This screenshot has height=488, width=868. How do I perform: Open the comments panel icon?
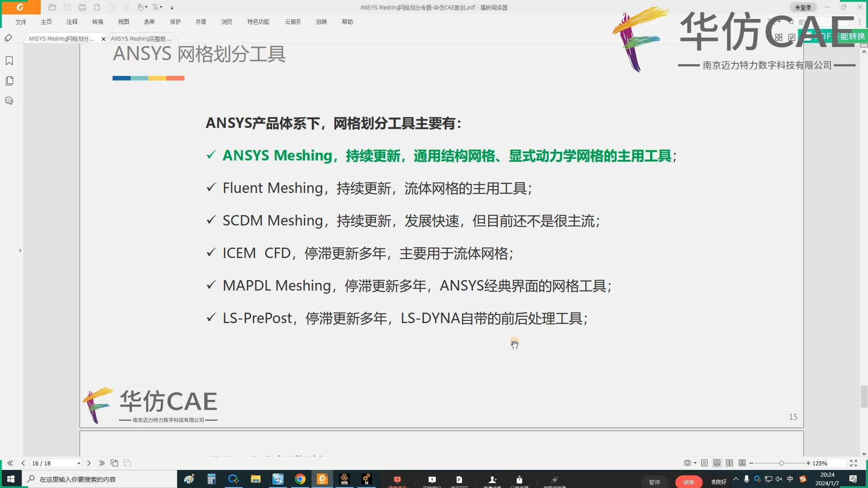(x=9, y=101)
